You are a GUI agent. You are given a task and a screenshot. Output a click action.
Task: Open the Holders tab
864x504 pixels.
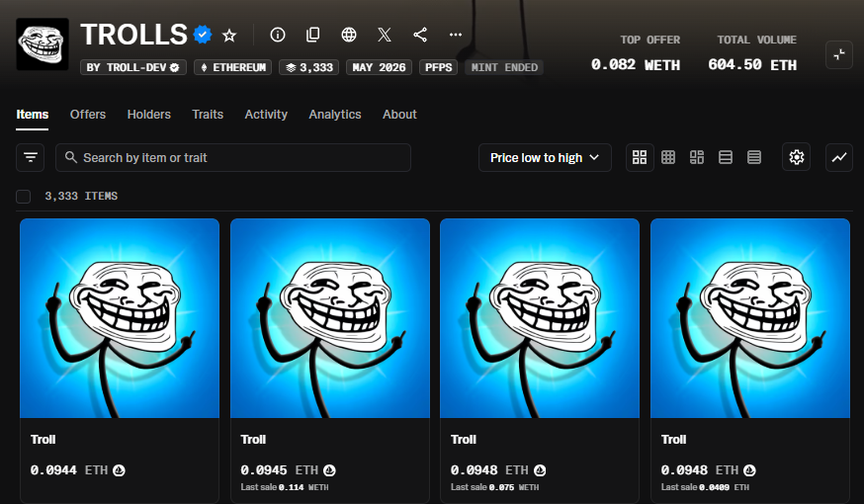[148, 115]
